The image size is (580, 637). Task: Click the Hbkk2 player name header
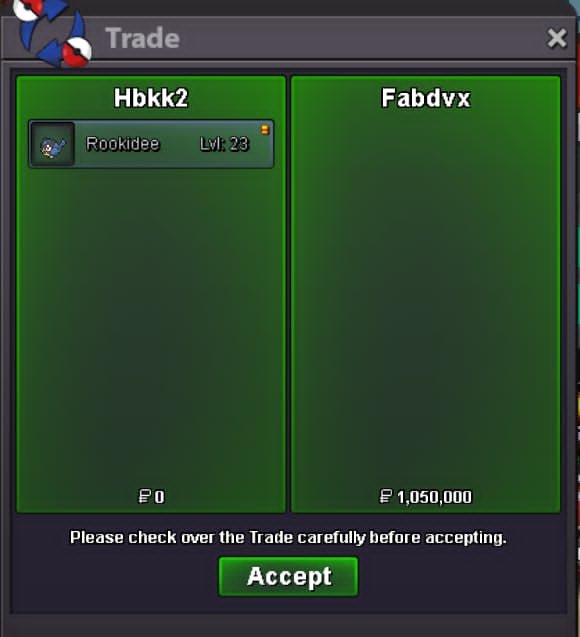(151, 98)
